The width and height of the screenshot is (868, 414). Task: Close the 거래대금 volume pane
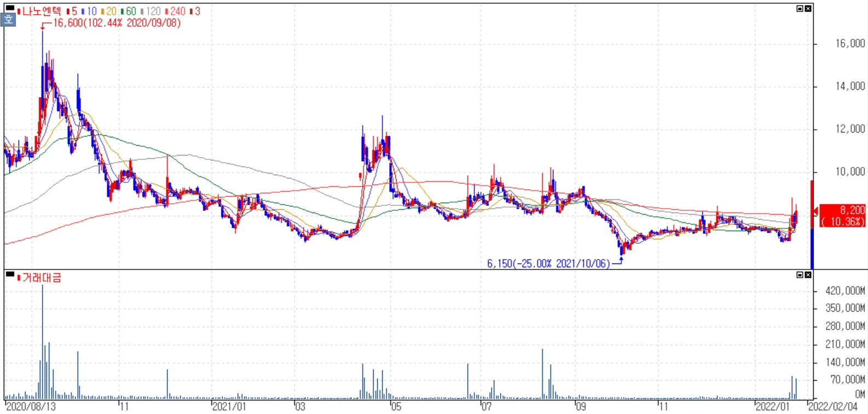coord(808,274)
